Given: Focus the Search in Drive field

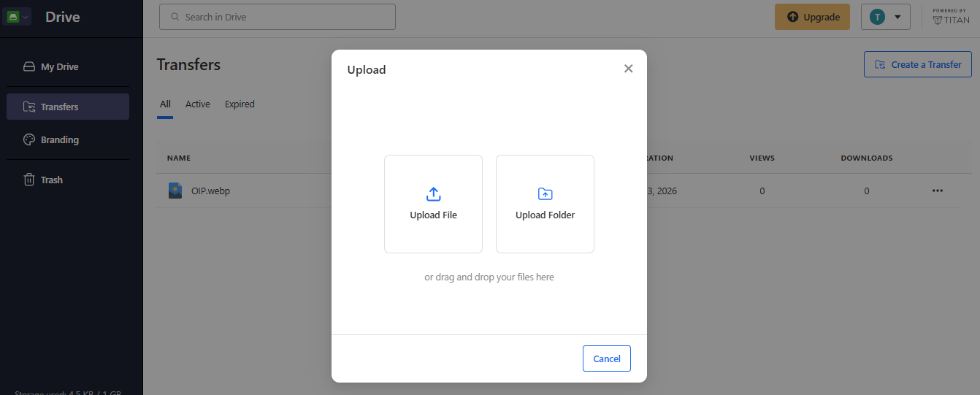Looking at the screenshot, I should 277,17.
